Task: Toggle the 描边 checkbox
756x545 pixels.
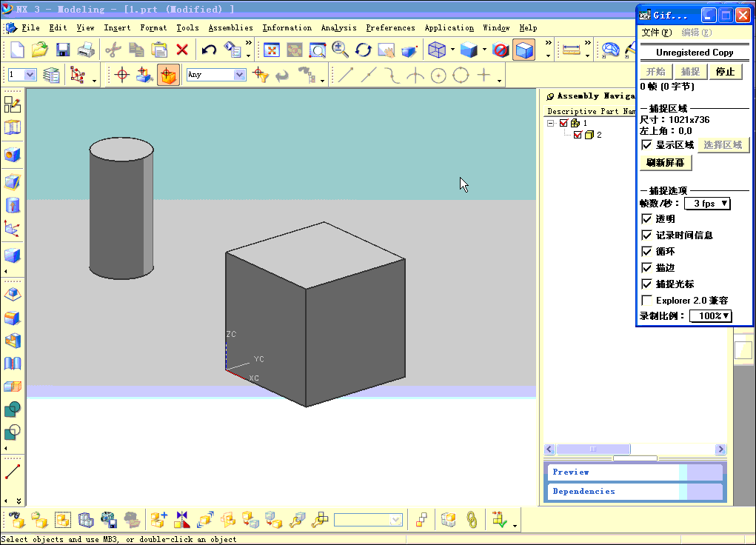Action: (646, 267)
